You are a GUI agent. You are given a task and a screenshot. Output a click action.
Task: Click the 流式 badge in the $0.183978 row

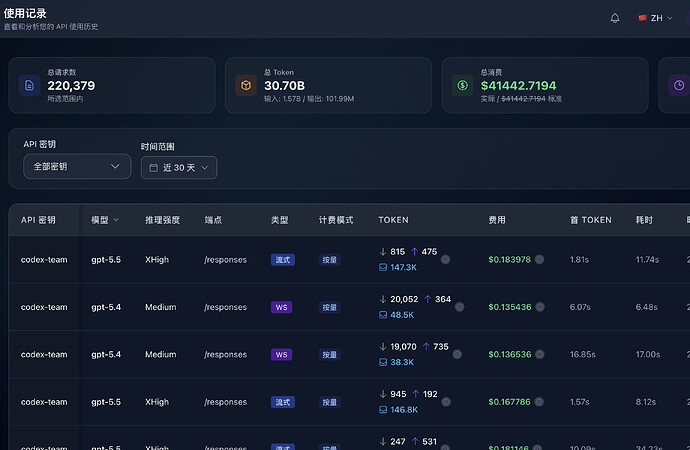[283, 260]
